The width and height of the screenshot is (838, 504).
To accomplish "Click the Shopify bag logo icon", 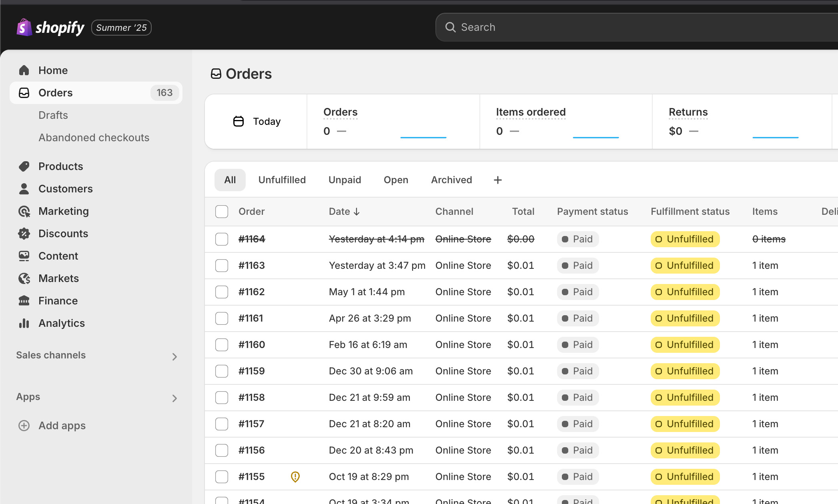I will coord(24,27).
